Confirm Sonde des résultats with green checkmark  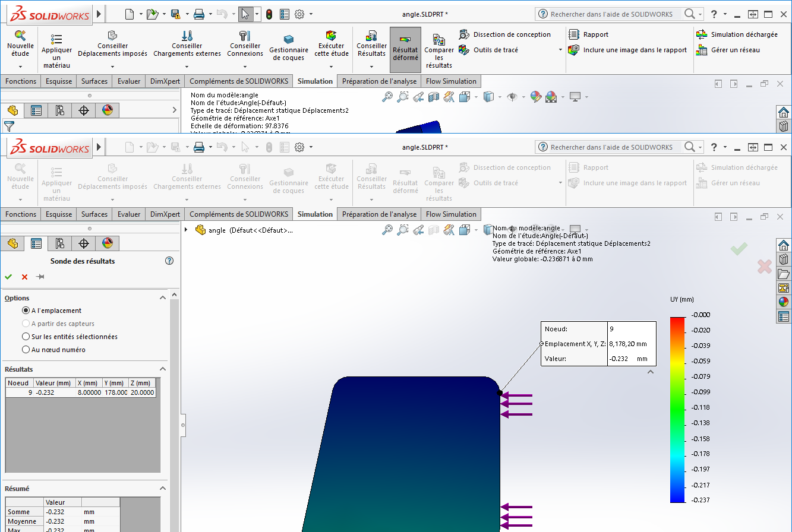[x=8, y=277]
